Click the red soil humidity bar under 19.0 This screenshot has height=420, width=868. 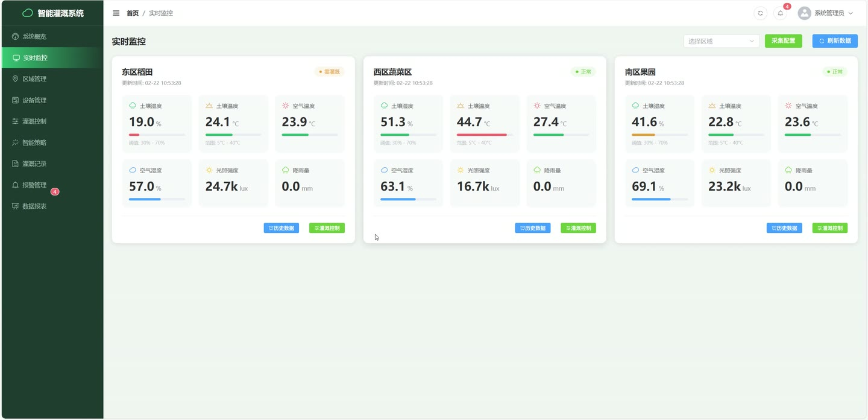point(134,135)
